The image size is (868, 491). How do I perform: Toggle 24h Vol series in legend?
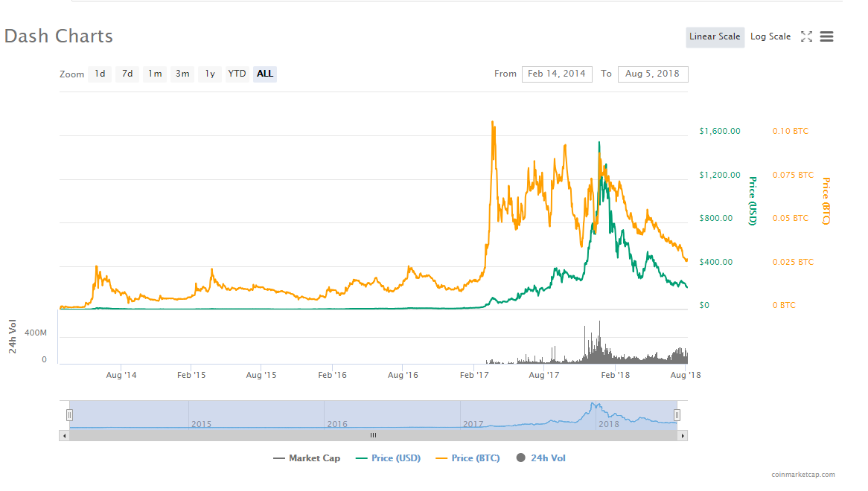(x=541, y=458)
